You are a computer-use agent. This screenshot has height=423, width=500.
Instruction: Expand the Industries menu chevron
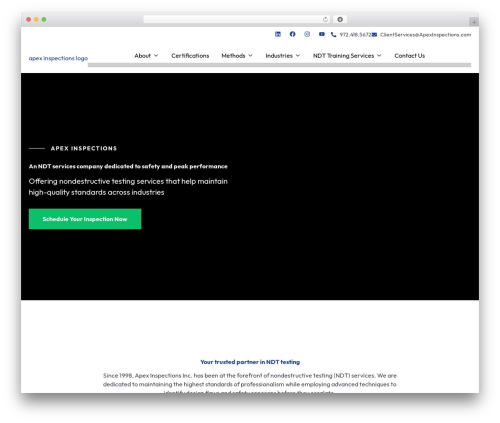point(298,56)
